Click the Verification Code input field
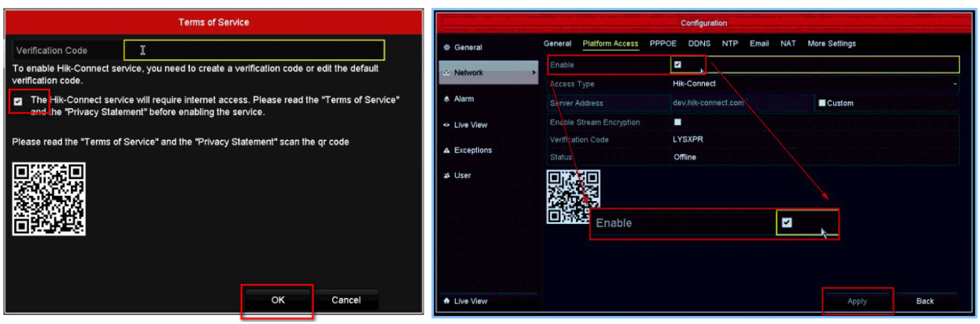The width and height of the screenshot is (980, 324). tap(254, 50)
